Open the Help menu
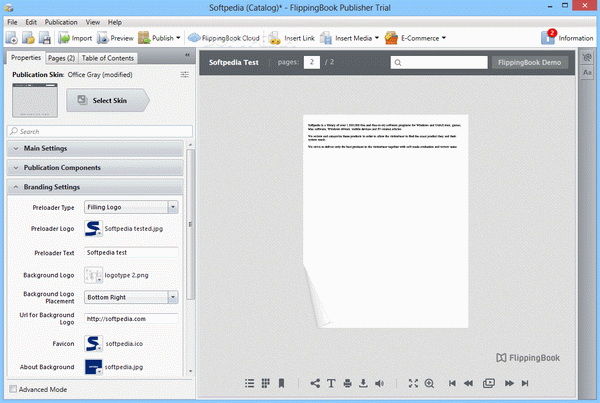 click(114, 22)
